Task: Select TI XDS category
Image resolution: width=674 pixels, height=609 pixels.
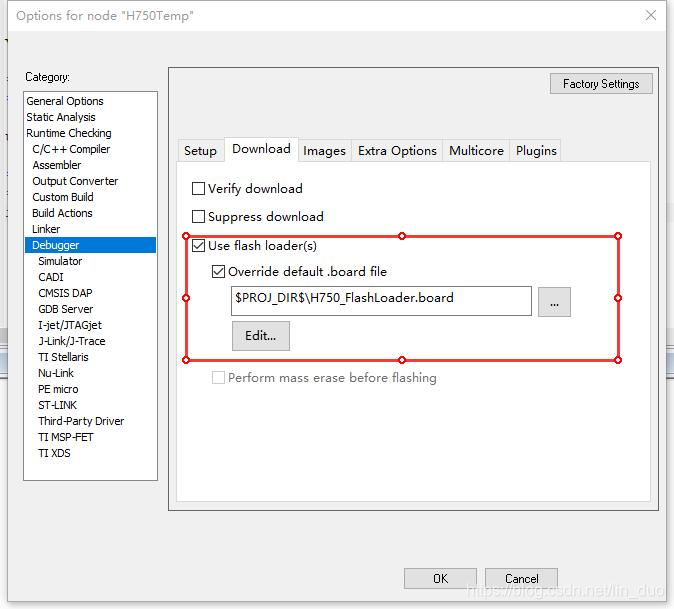Action: (90, 453)
